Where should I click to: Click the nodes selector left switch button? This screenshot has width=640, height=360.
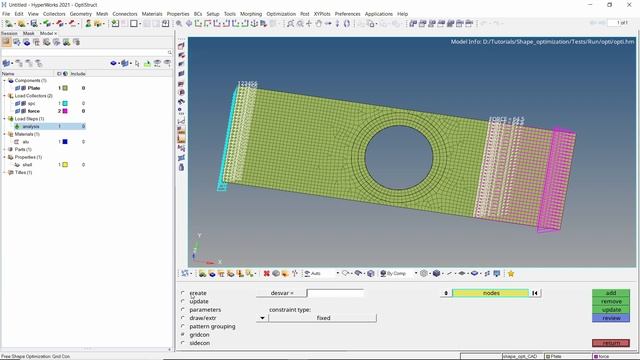(446, 293)
